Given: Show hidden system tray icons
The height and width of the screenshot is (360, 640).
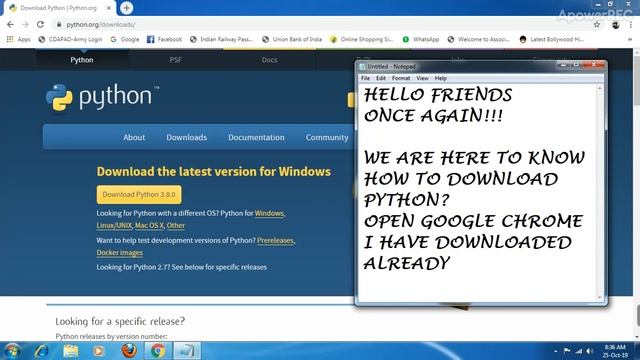Looking at the screenshot, I should [x=556, y=351].
